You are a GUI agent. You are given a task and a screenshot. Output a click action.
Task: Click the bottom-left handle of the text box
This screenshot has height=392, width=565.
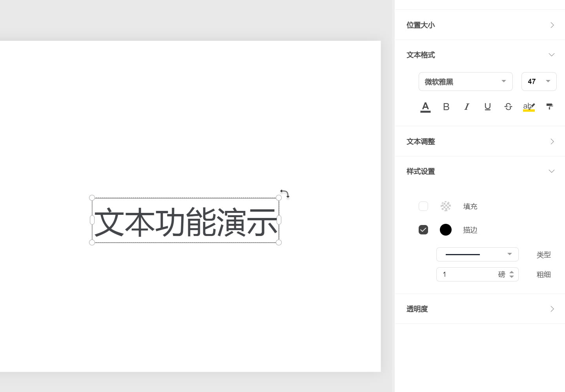point(92,243)
